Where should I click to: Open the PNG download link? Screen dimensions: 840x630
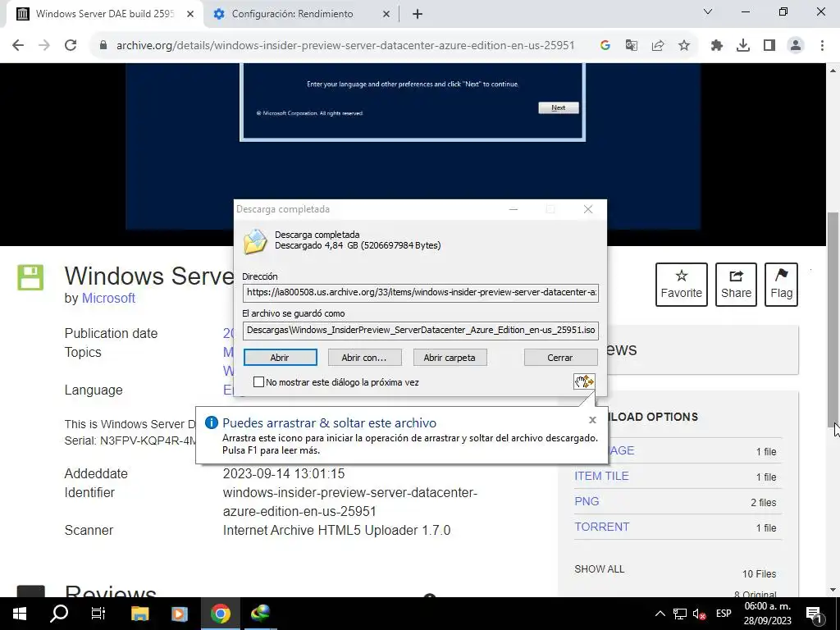pos(587,501)
